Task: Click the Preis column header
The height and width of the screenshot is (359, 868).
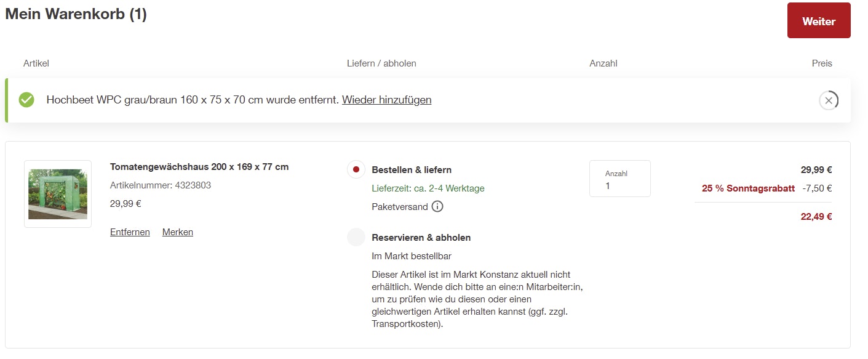Action: (x=821, y=63)
